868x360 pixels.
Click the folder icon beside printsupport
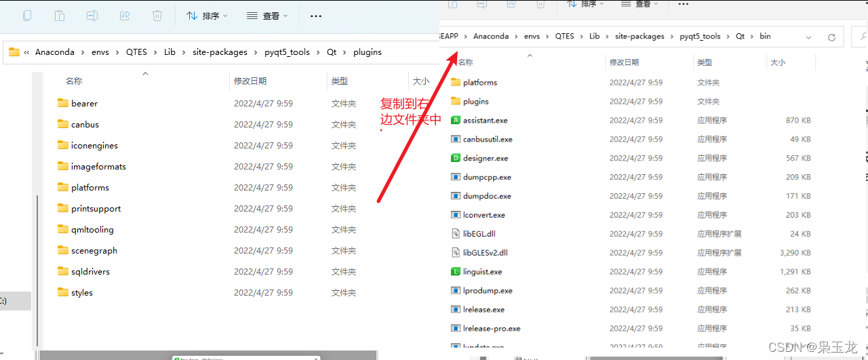(63, 208)
